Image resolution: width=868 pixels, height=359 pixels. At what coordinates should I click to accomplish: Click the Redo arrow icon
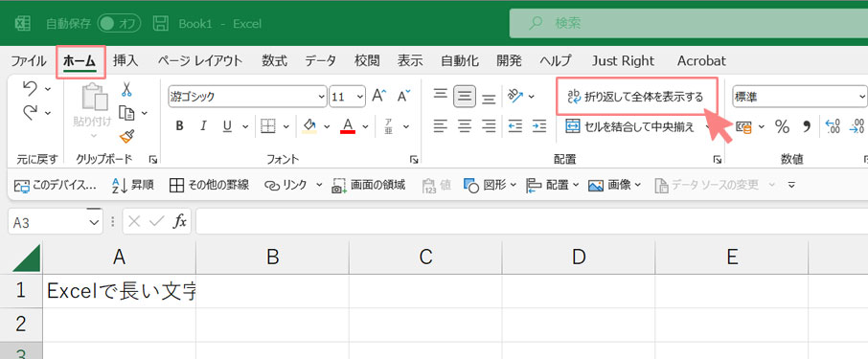coord(30,112)
